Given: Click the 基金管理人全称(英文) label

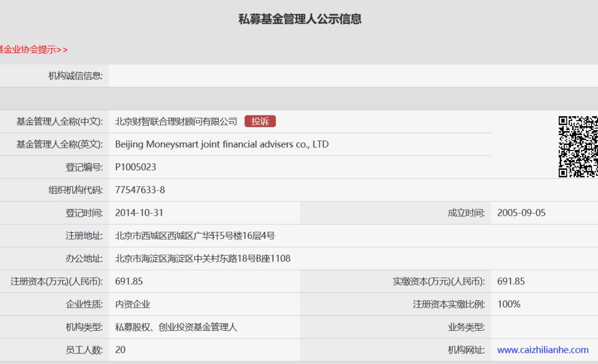Looking at the screenshot, I should click(59, 144).
